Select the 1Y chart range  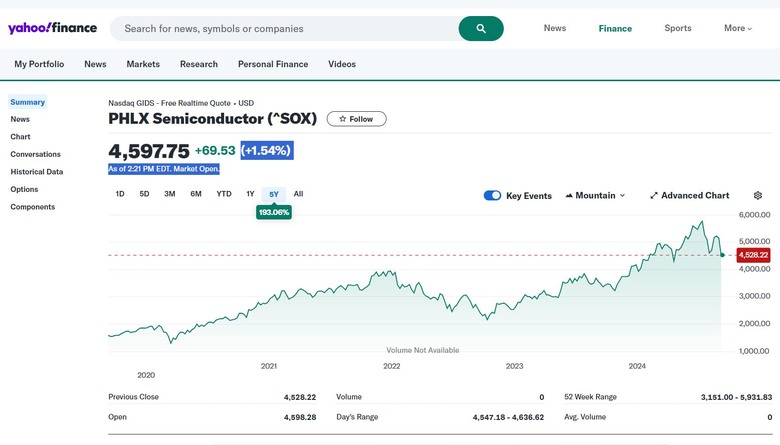point(250,194)
